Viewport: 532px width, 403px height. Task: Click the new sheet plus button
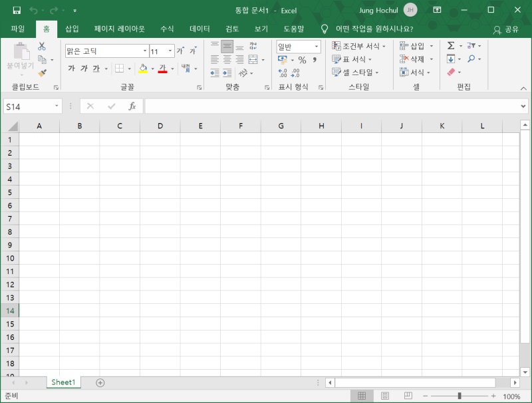click(100, 382)
